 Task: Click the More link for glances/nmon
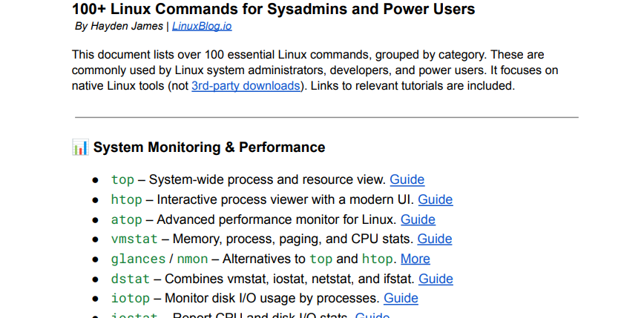pyautogui.click(x=415, y=259)
